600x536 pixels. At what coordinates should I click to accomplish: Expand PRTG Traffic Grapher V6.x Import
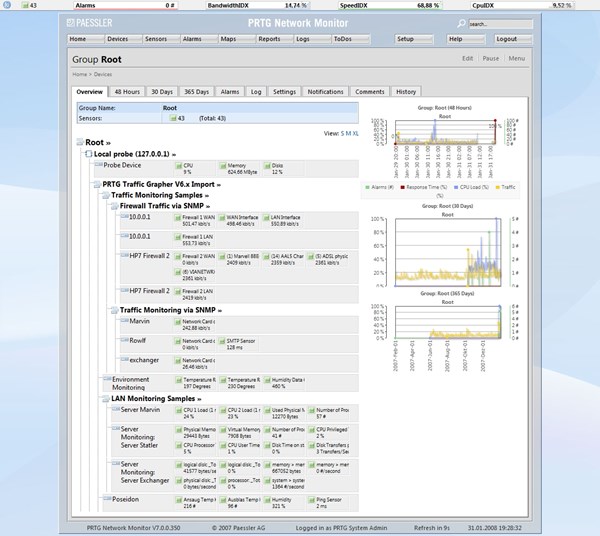click(96, 185)
